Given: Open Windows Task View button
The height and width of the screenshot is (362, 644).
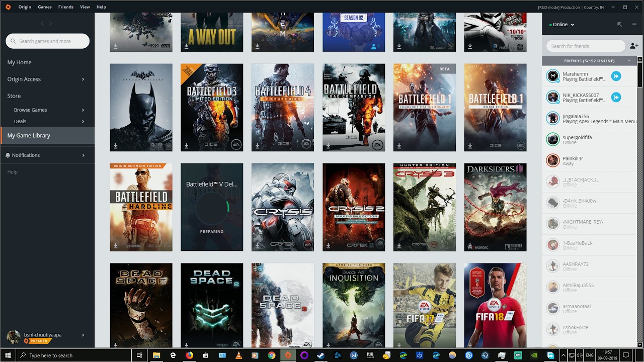Looking at the screenshot, I should tap(139, 355).
